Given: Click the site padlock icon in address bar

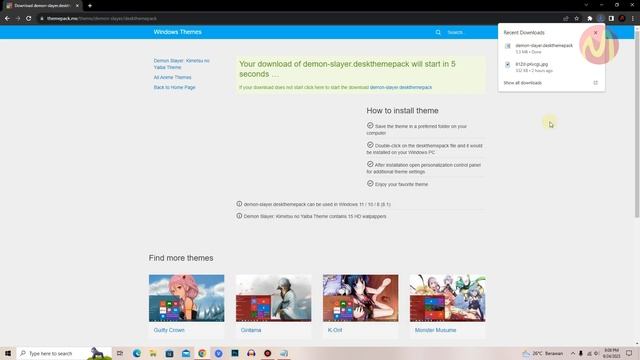Looking at the screenshot, I should pos(42,18).
